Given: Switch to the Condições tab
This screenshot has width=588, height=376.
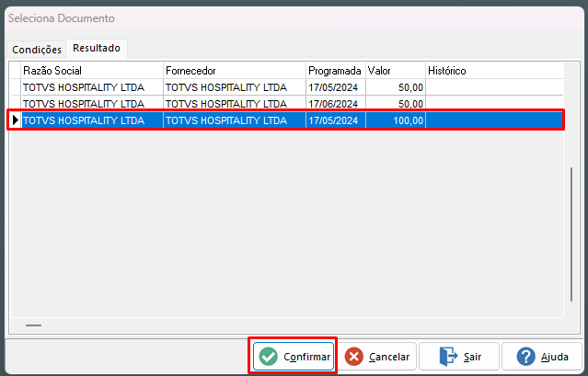Looking at the screenshot, I should [37, 50].
